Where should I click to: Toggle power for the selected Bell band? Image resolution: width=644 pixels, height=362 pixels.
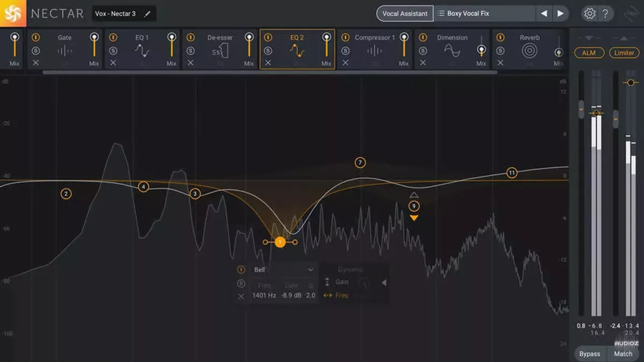241,270
